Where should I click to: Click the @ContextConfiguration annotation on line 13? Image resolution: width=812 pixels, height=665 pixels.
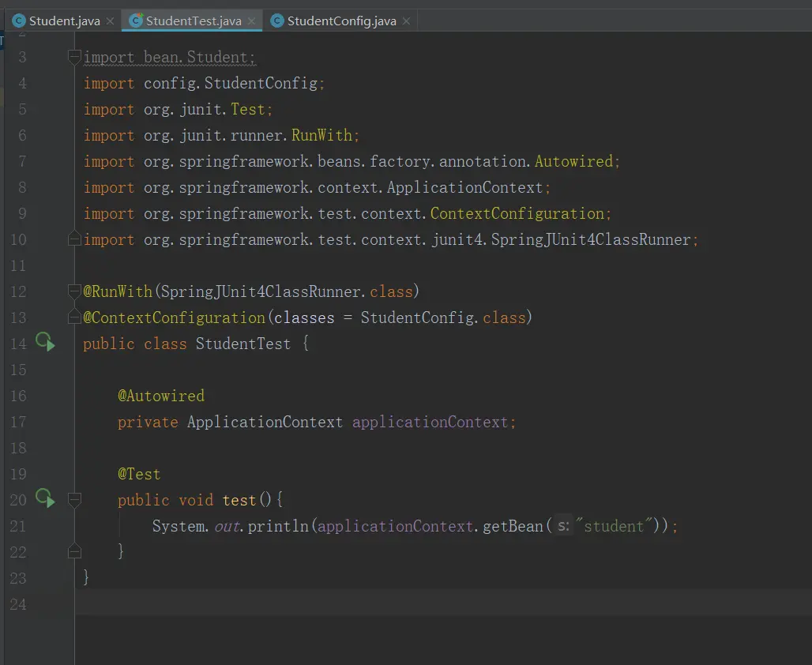(174, 317)
